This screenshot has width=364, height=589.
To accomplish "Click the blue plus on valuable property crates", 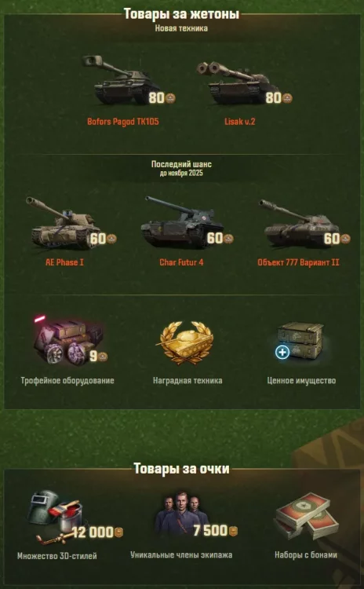I will (282, 353).
